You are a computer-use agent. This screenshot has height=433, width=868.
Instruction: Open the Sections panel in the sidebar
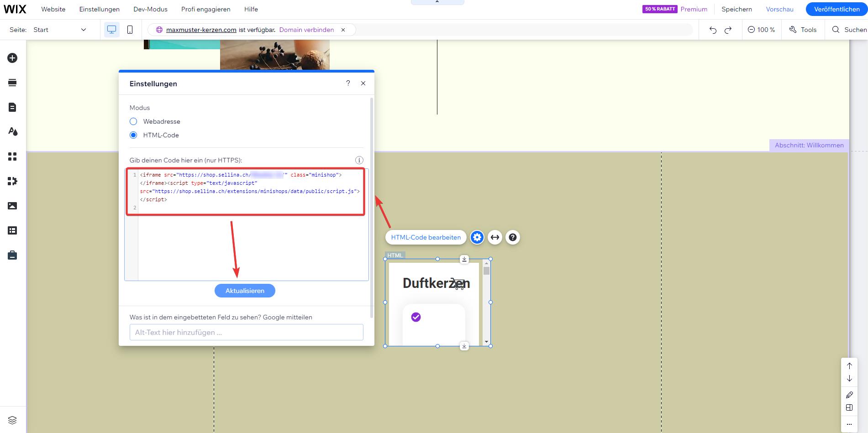pos(12,83)
